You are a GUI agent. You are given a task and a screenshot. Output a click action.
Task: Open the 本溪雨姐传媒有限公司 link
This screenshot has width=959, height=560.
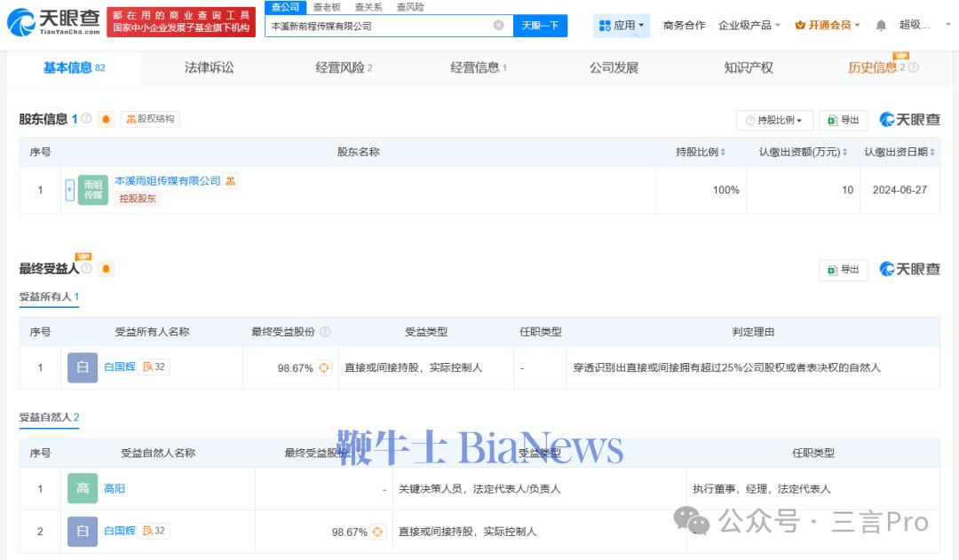tap(167, 181)
